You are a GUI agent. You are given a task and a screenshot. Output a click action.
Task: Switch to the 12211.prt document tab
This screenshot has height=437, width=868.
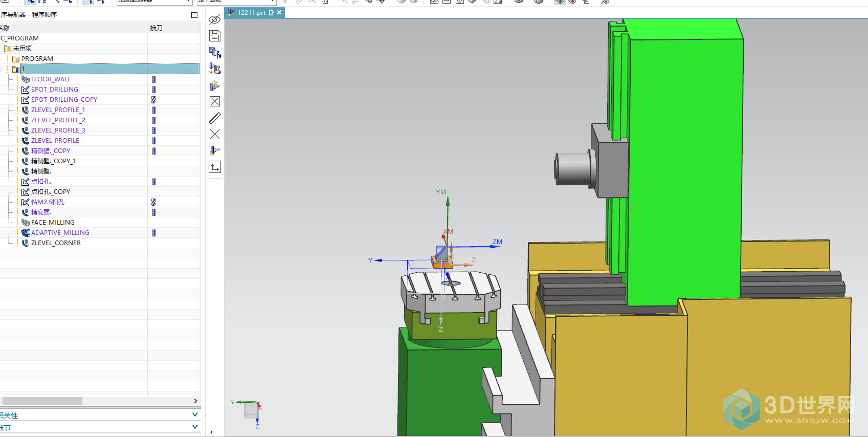point(251,13)
